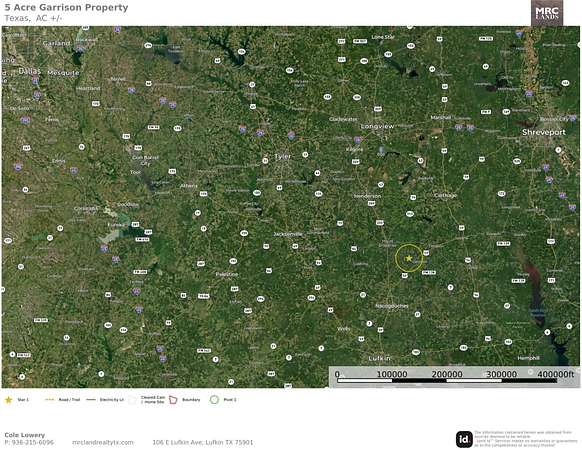Click the 5 Acre Garrison Property title
This screenshot has height=450, width=582.
(66, 7)
